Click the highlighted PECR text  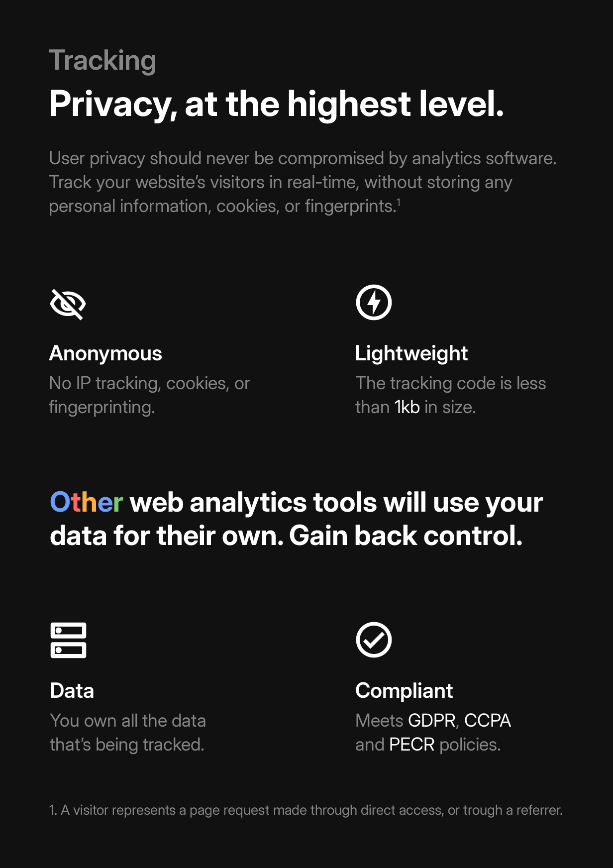(x=412, y=745)
